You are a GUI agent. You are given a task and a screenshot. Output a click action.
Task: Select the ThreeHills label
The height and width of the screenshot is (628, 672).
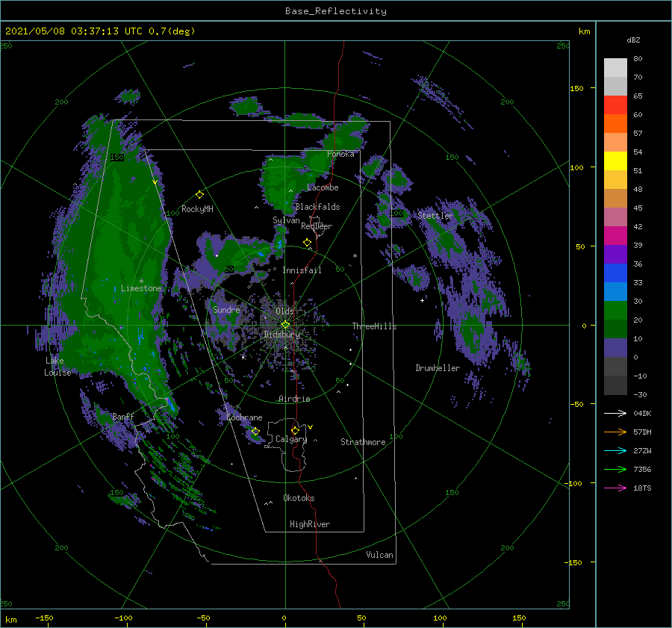pos(375,326)
